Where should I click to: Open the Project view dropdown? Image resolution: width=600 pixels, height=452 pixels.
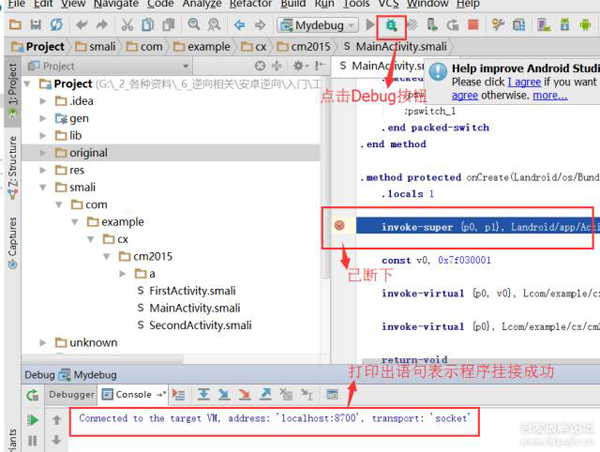pyautogui.click(x=109, y=66)
